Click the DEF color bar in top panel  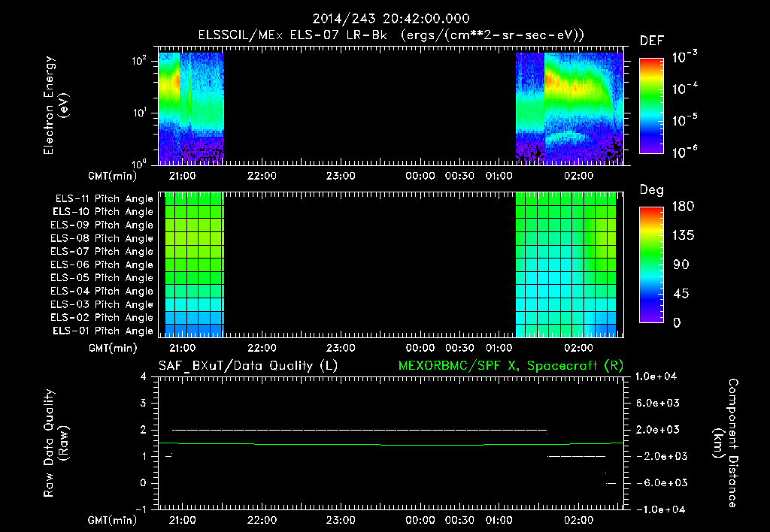[651, 106]
